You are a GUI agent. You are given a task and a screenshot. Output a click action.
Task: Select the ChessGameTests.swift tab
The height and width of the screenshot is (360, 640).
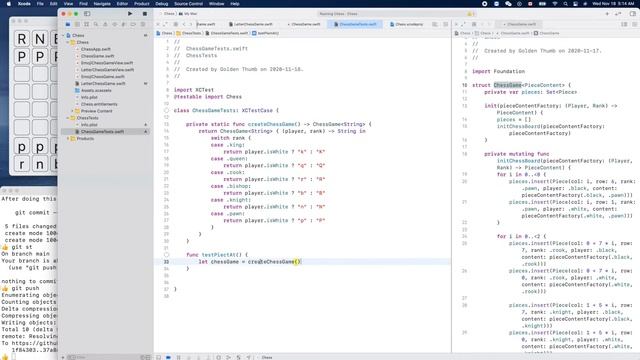[355, 24]
